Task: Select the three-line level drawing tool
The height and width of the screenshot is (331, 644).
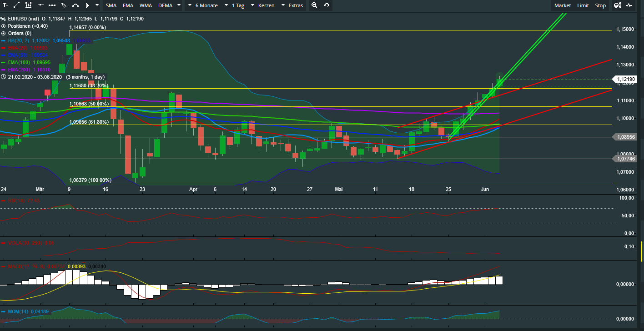Action: coord(29,5)
